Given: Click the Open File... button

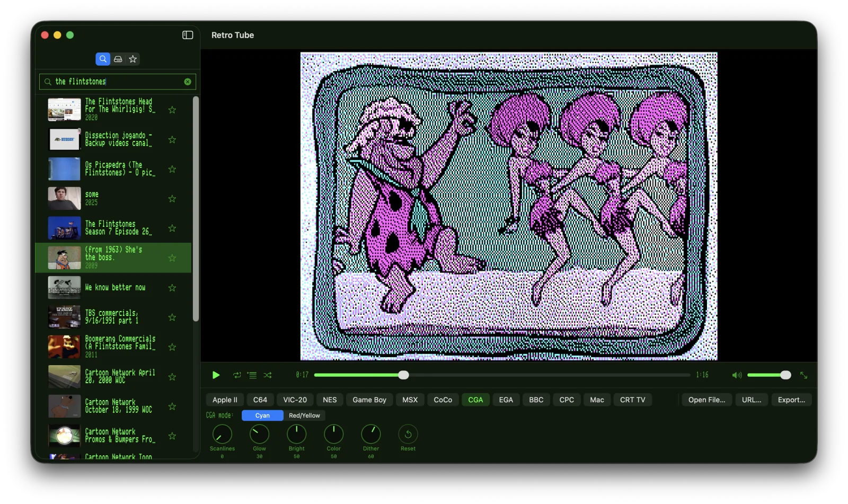Looking at the screenshot, I should click(707, 400).
